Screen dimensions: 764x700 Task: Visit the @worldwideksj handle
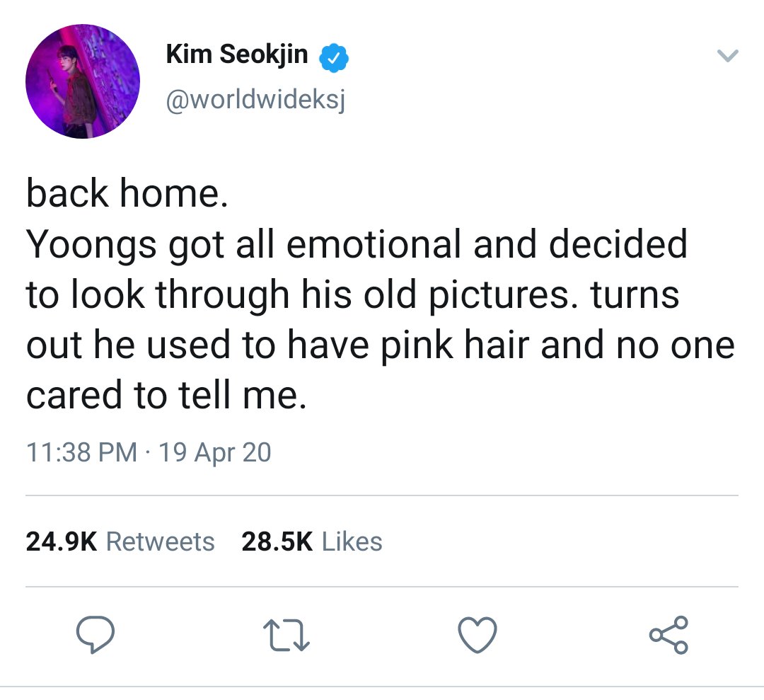tap(256, 101)
